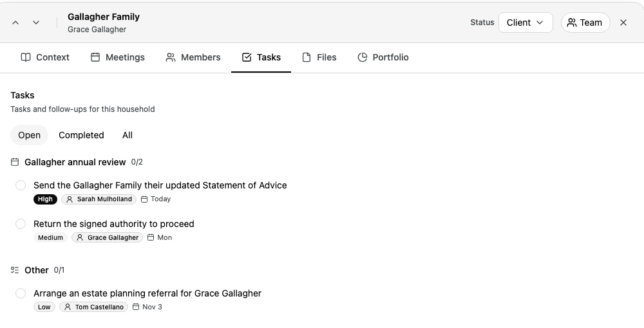Mark signed authority task complete
644x328 pixels.
click(x=21, y=224)
